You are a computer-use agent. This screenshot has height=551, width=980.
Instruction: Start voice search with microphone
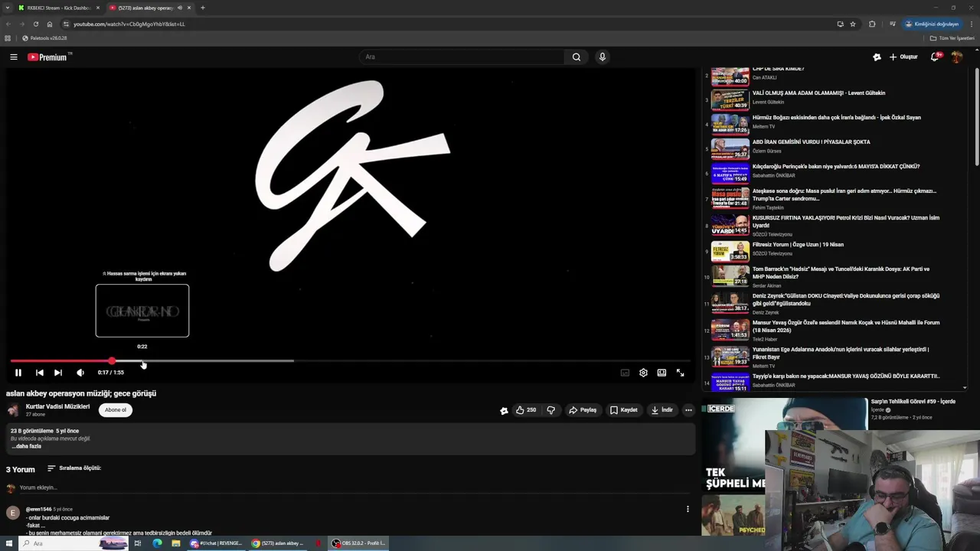603,57
